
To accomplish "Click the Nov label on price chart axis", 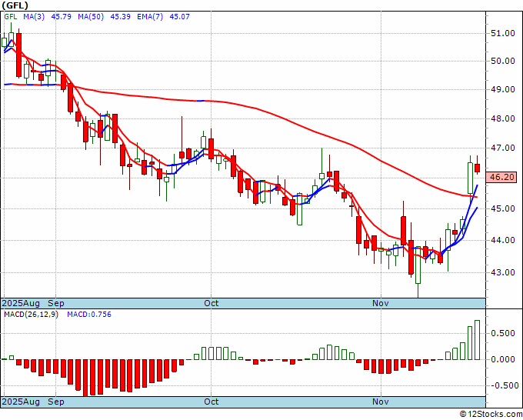I will pyautogui.click(x=380, y=303).
